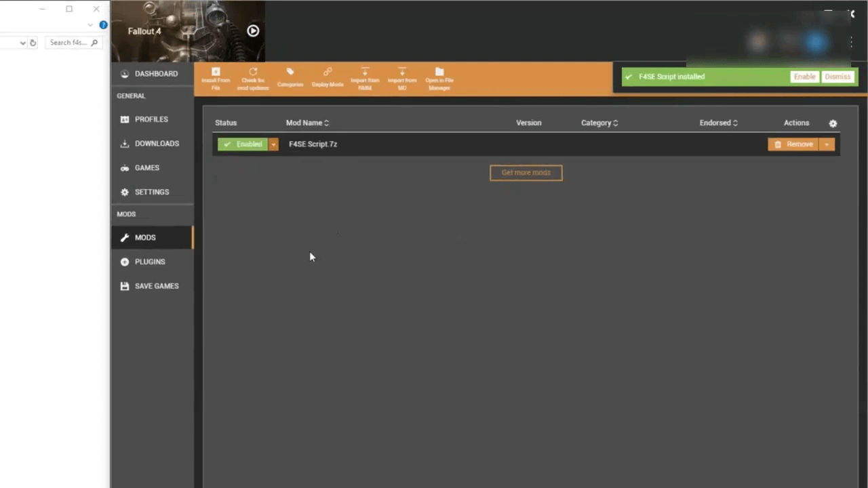
Task: Open the Explorer window help icon
Action: 103,25
